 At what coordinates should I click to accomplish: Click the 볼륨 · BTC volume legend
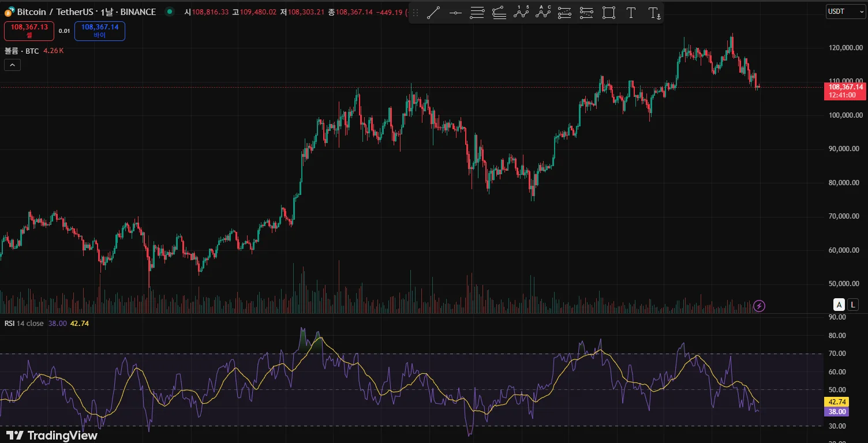[x=22, y=51]
